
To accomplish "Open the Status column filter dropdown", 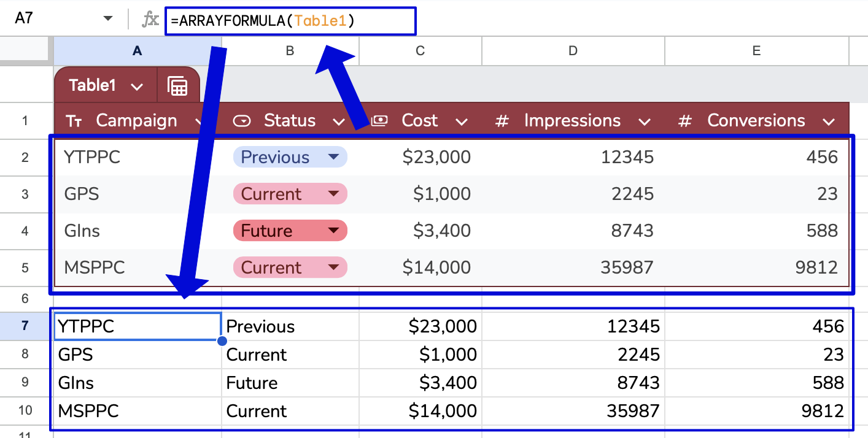I will pos(339,120).
